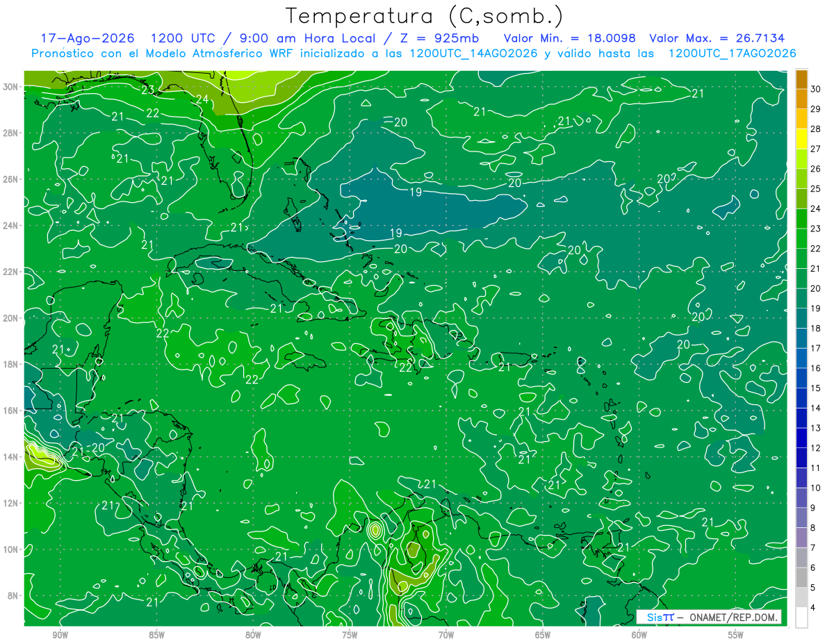
Task: Click the '28N' latitude axis label
Action: [11, 133]
